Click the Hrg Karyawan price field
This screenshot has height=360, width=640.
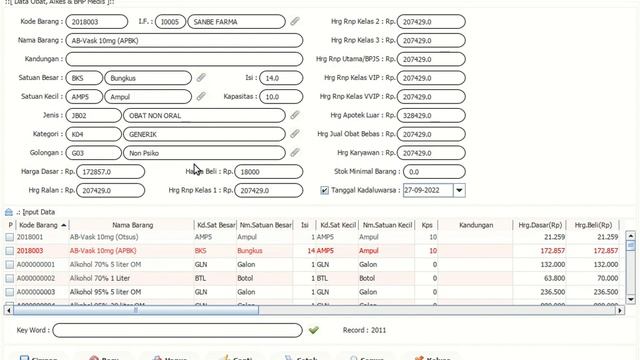point(431,153)
